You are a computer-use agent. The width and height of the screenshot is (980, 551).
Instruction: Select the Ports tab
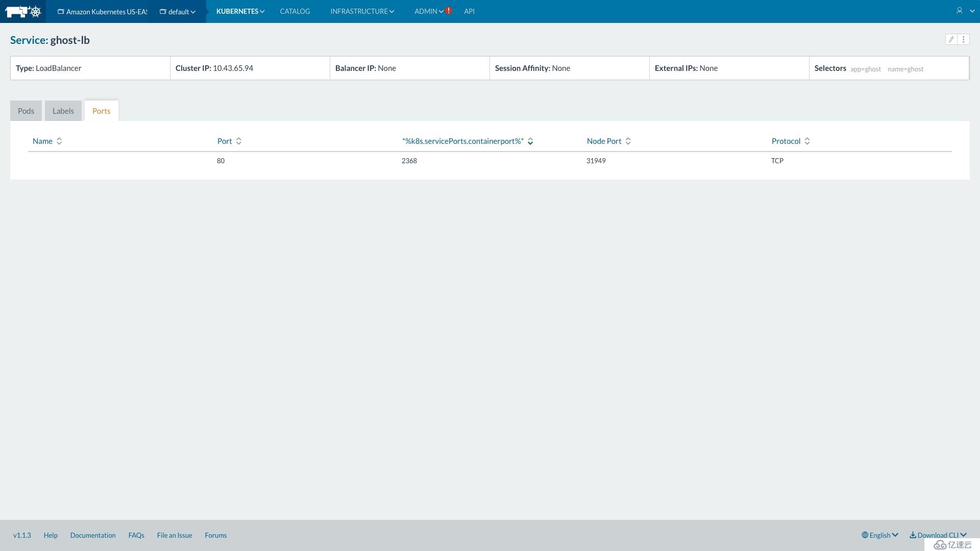[x=102, y=111]
